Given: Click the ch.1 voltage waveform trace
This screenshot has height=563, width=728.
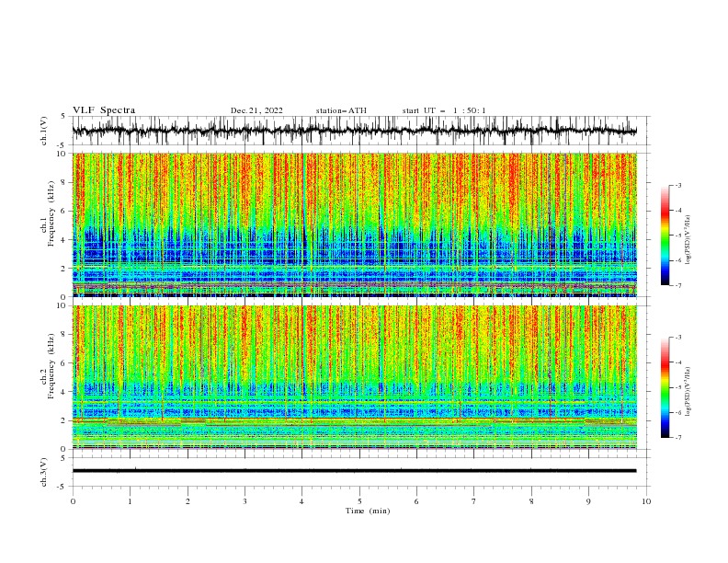Looking at the screenshot, I should (x=355, y=131).
